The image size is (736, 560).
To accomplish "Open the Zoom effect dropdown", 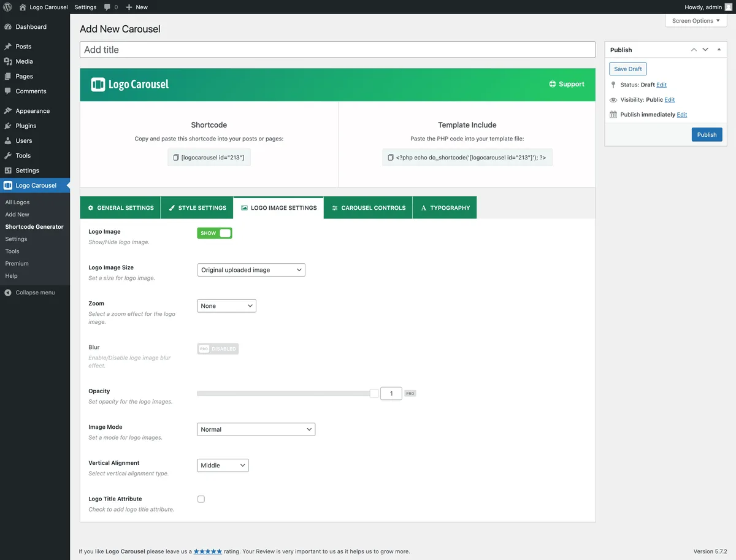I will click(x=226, y=305).
